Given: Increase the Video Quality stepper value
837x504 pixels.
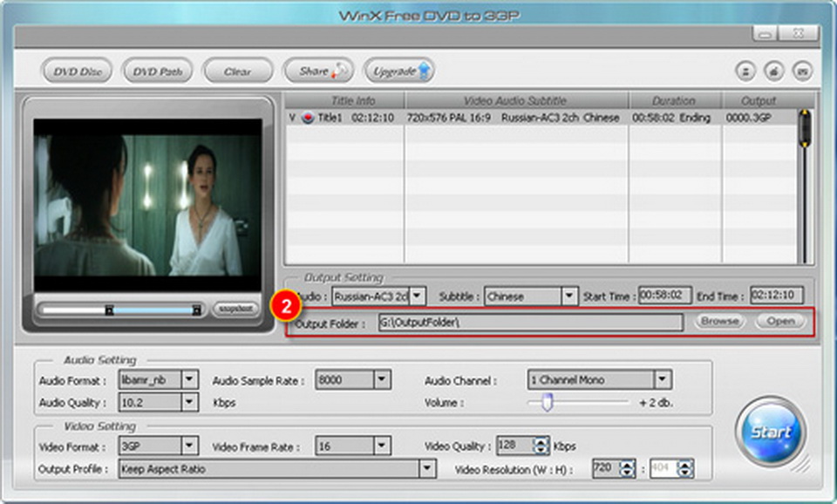Looking at the screenshot, I should 541,441.
